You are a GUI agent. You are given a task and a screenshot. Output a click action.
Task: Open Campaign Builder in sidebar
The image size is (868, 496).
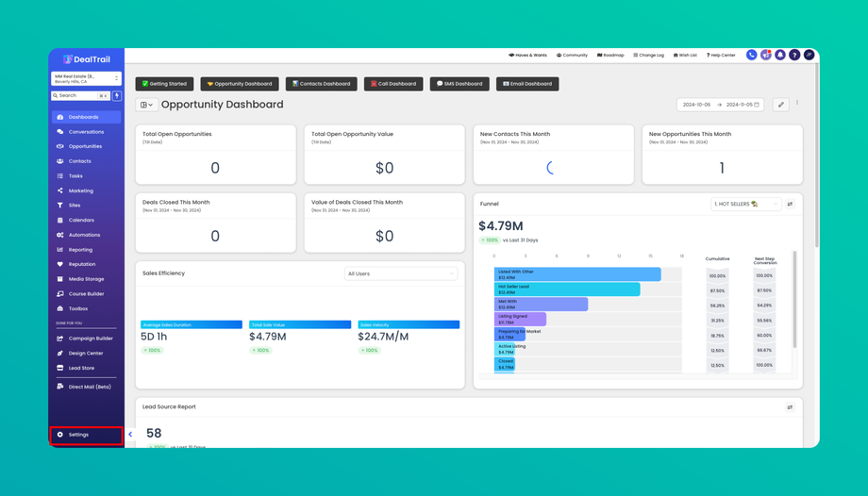click(87, 339)
